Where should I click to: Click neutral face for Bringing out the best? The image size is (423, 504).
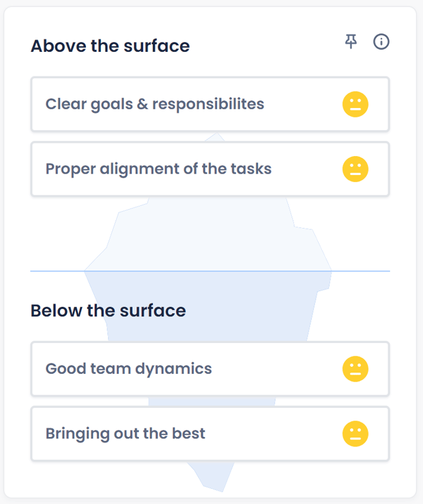click(355, 434)
